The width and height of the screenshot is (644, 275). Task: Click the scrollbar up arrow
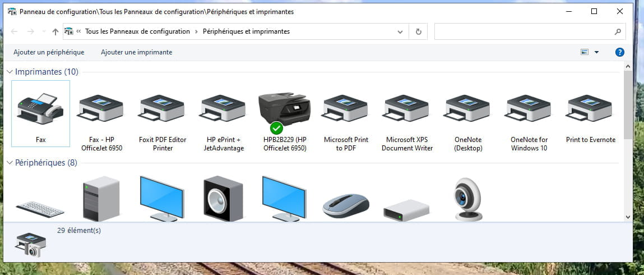tap(628, 66)
